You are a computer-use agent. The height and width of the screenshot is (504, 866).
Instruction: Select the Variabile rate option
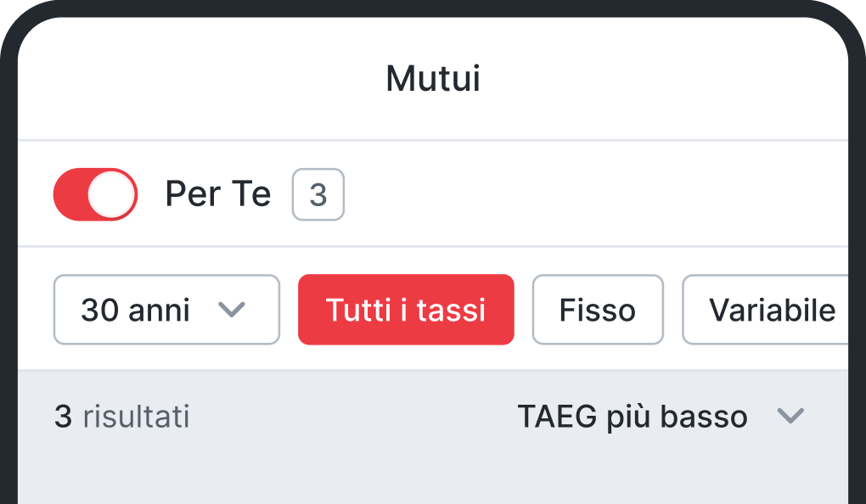pos(773,310)
